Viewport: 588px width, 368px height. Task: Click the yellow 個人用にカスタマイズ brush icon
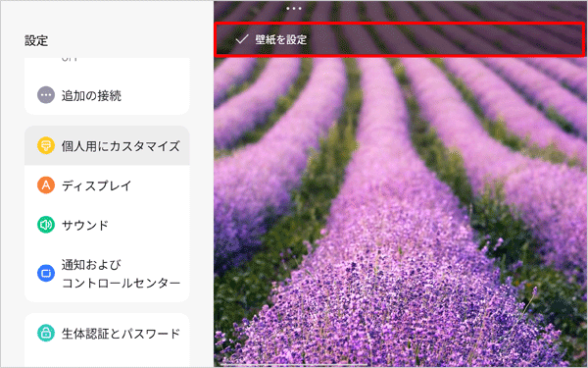[x=46, y=145]
